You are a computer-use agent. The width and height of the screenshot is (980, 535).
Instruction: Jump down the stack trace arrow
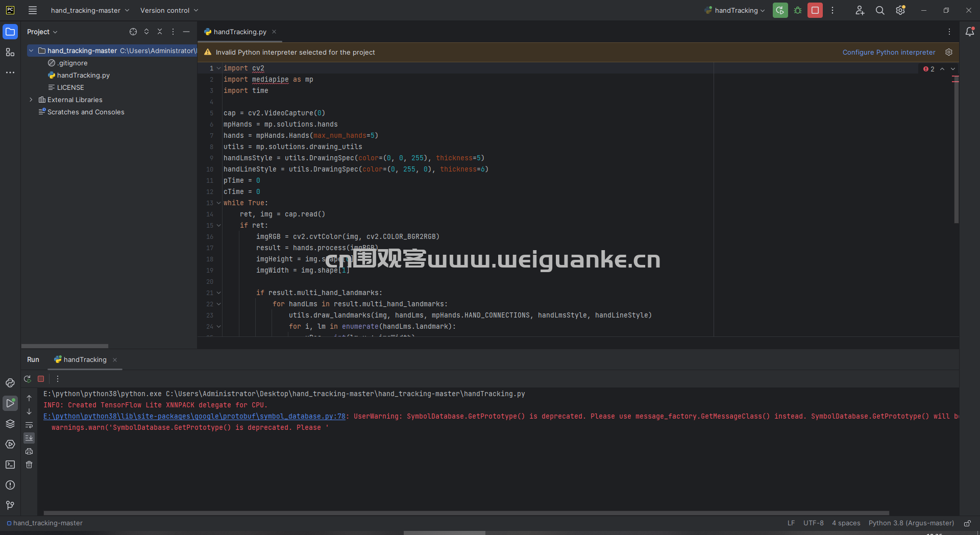(29, 411)
